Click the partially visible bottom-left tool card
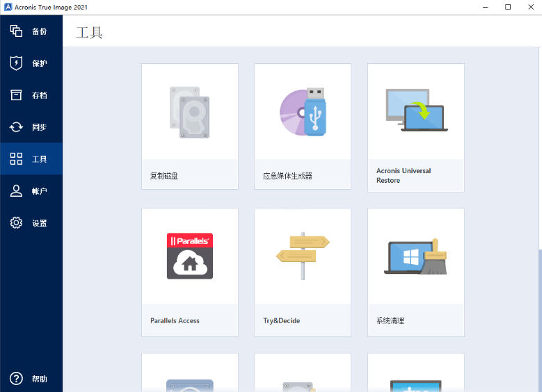This screenshot has width=542, height=392. pos(190,373)
